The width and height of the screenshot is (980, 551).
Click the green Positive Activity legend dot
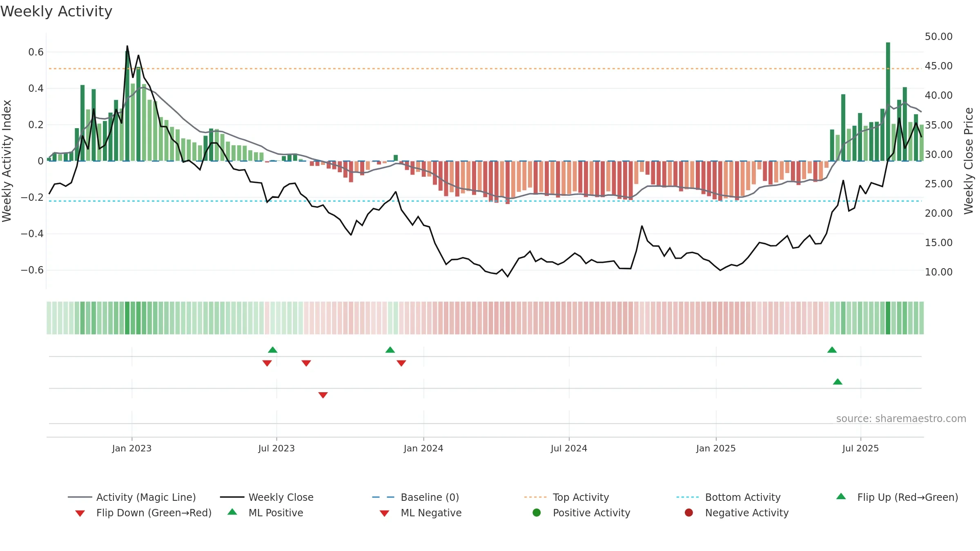coord(537,513)
